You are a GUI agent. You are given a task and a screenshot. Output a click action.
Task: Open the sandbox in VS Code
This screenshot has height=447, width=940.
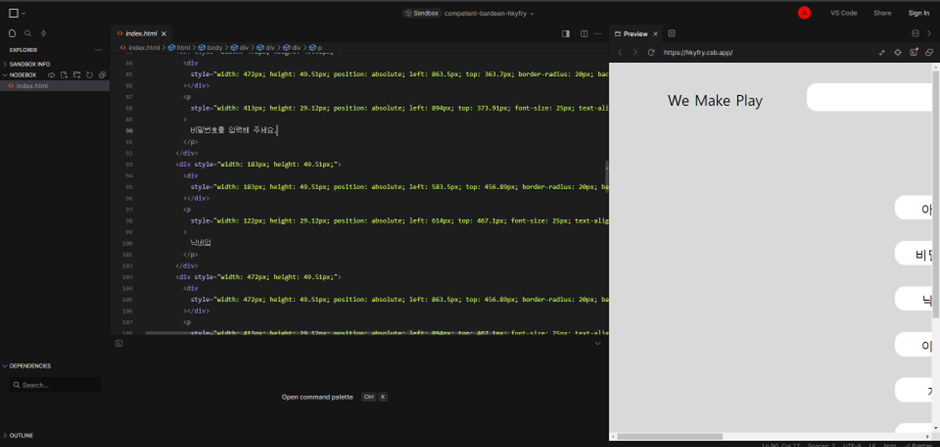pyautogui.click(x=843, y=13)
